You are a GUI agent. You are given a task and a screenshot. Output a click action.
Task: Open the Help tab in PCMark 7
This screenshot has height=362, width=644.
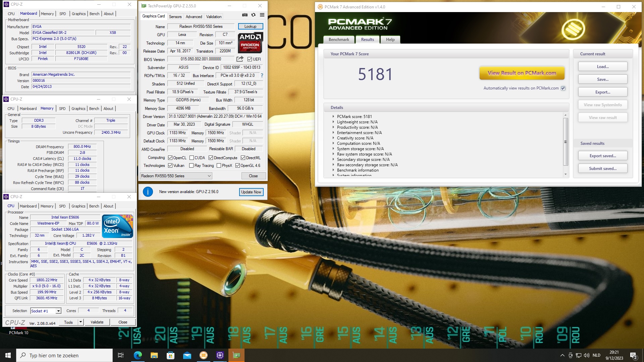(x=390, y=40)
